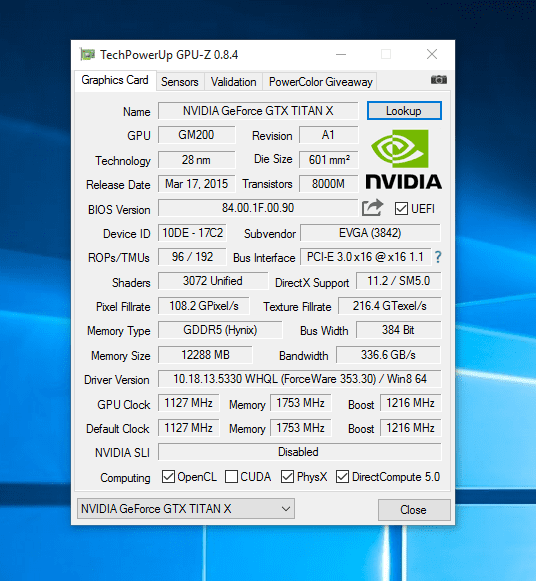Viewport: 536px width, 581px height.
Task: Click the Texture Fillrate field 216.4 GTexel/s
Action: tap(390, 306)
